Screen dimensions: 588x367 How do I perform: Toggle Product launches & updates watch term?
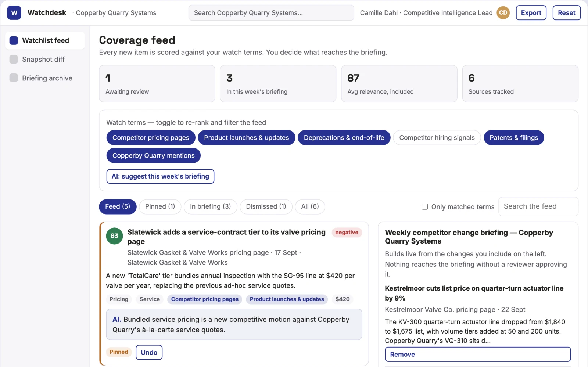click(x=247, y=138)
